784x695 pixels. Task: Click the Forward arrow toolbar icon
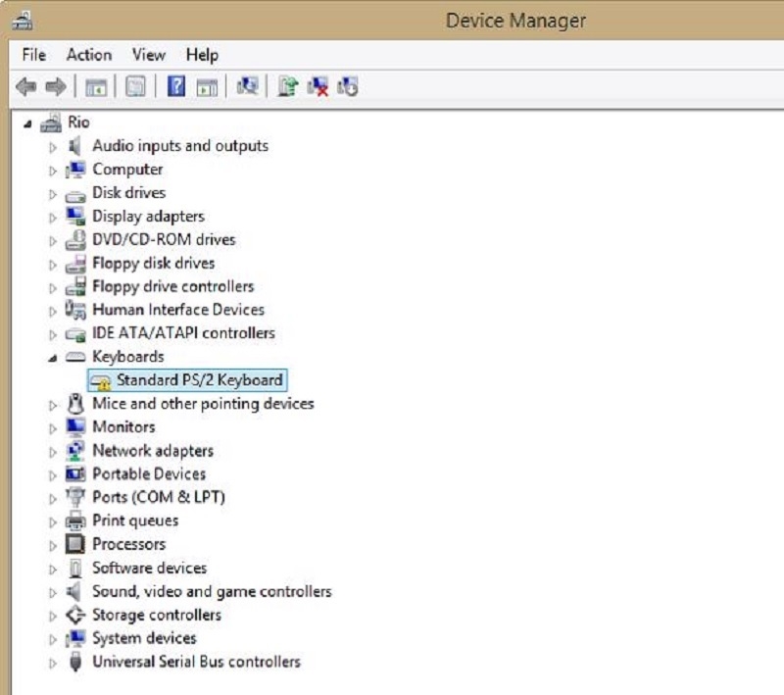58,87
